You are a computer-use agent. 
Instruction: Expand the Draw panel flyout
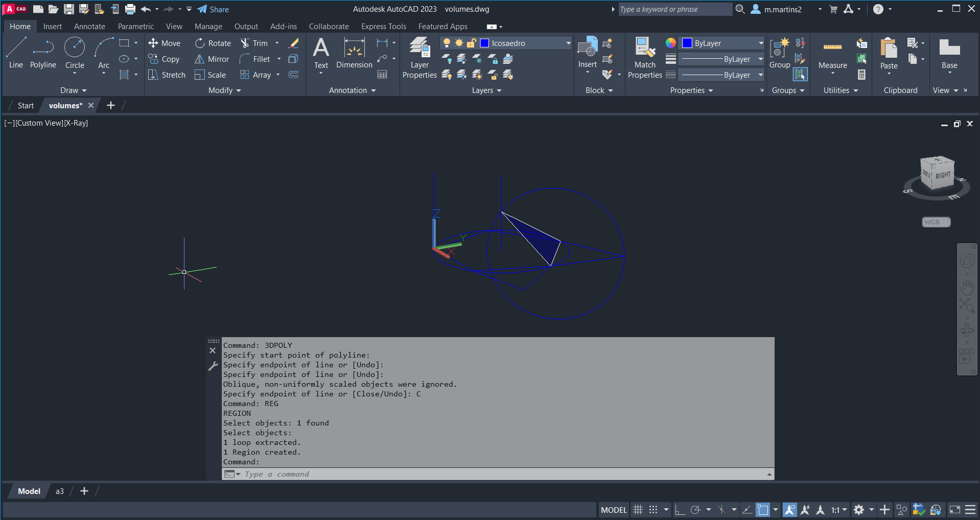pyautogui.click(x=74, y=90)
